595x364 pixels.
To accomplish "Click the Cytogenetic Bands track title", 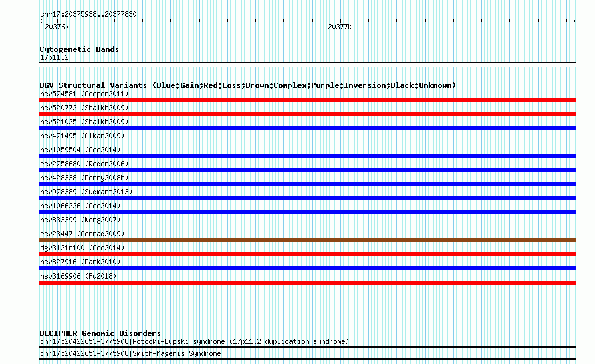I will (80, 49).
